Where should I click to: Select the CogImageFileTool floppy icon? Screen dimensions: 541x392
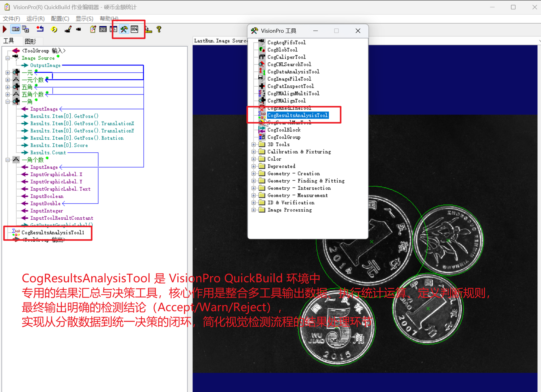coord(262,78)
